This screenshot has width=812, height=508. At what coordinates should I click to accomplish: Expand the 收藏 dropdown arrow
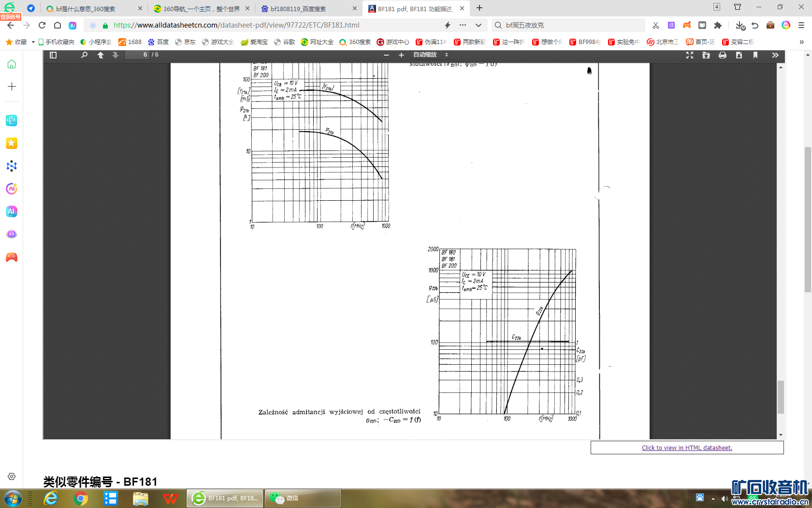33,42
